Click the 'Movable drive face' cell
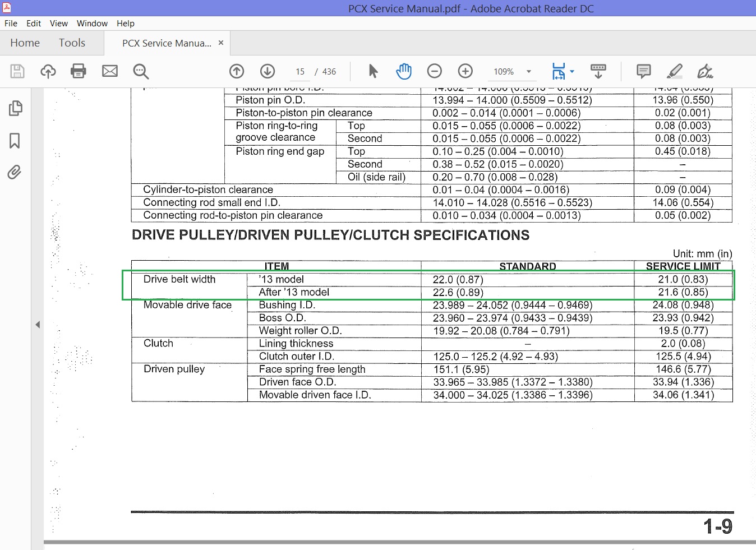This screenshot has height=550, width=756. pos(188,305)
